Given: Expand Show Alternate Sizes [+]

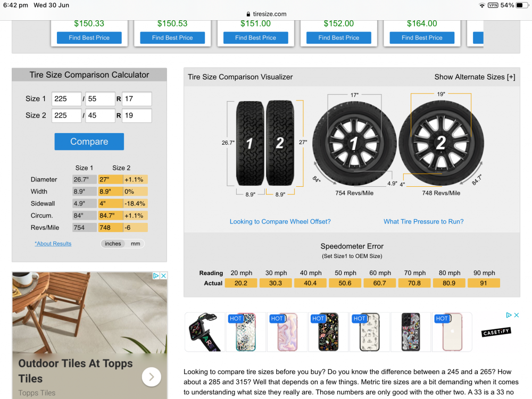Looking at the screenshot, I should point(475,77).
